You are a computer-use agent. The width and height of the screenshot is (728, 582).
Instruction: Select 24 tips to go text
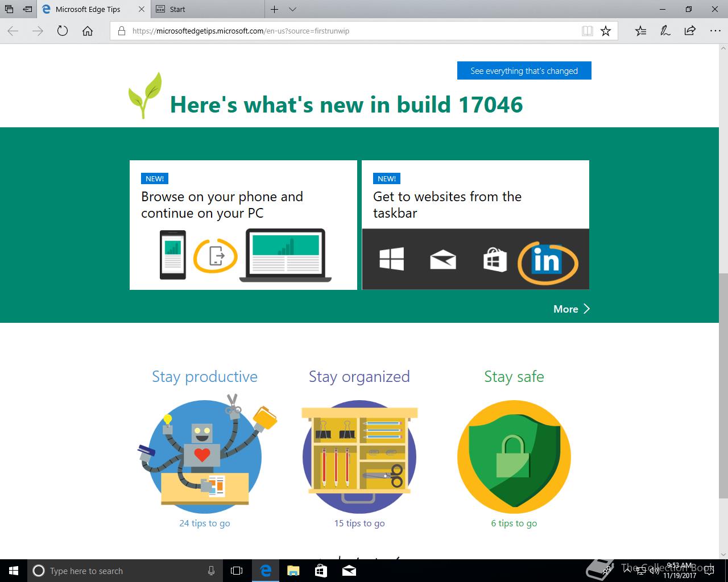(205, 523)
